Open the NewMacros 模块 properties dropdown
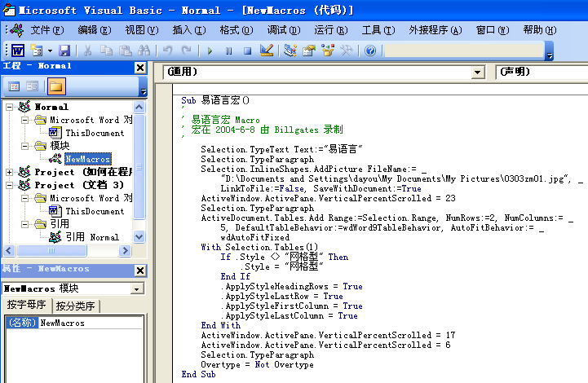The image size is (588, 383). pos(137,289)
